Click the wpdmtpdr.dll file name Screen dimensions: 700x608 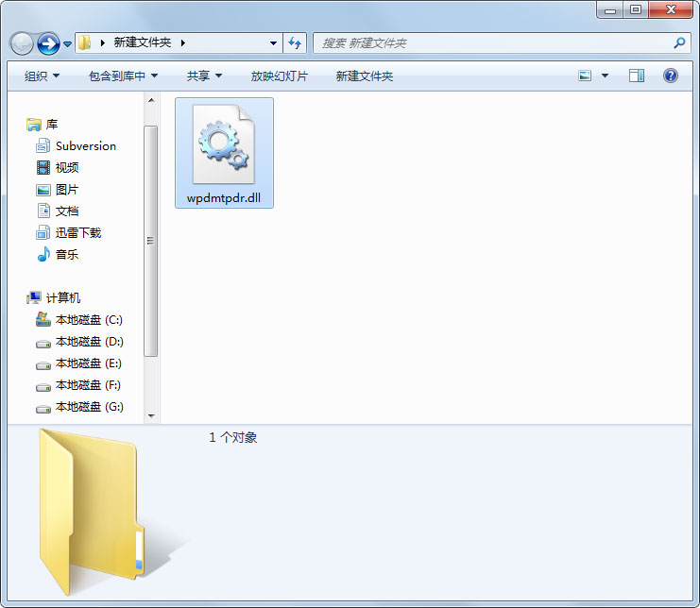224,198
